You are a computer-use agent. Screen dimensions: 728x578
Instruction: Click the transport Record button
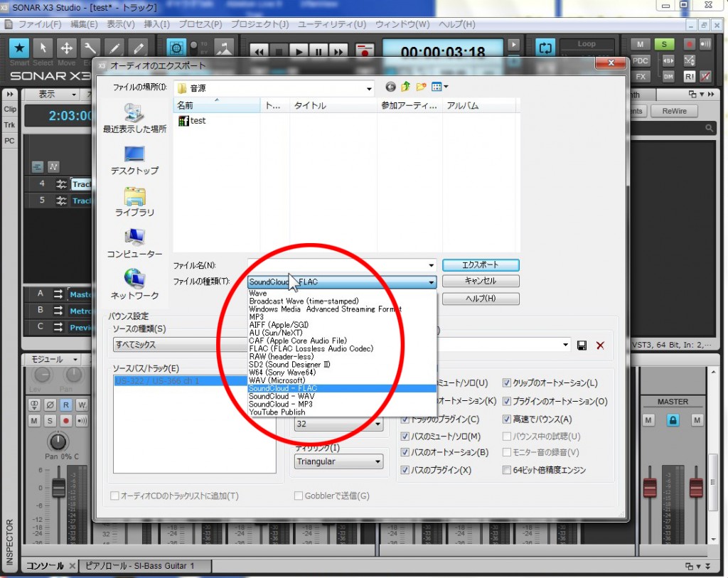pos(365,51)
